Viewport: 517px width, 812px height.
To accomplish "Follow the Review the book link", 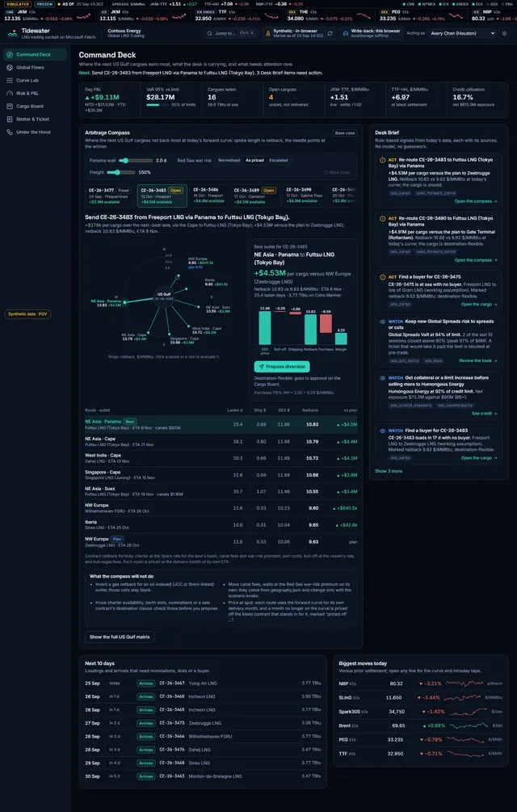I will coord(477,360).
